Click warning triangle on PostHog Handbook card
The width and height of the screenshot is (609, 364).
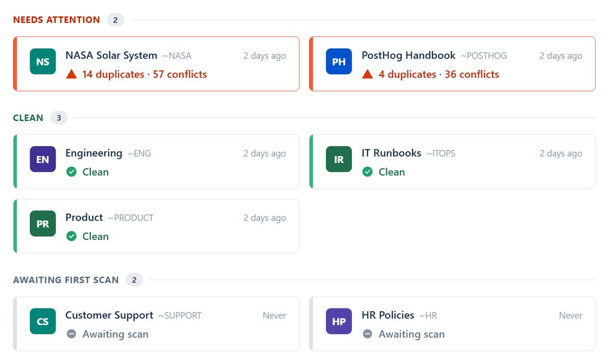tap(367, 74)
